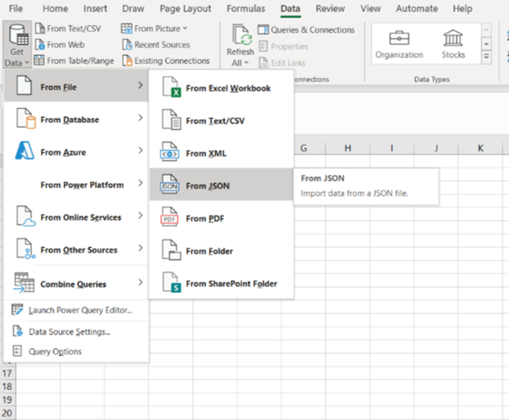The image size is (509, 420).
Task: Select row 20 header
Action: click(7, 413)
